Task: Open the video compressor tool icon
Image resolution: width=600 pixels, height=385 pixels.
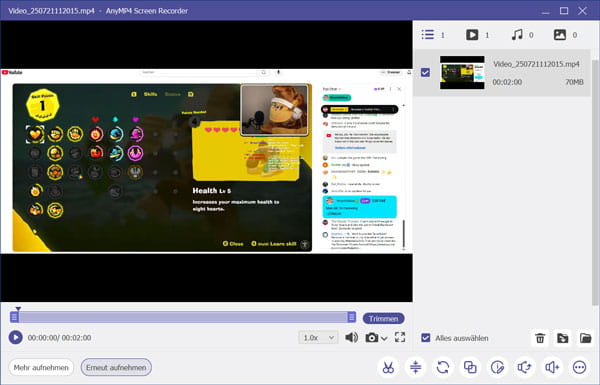Action: click(415, 367)
